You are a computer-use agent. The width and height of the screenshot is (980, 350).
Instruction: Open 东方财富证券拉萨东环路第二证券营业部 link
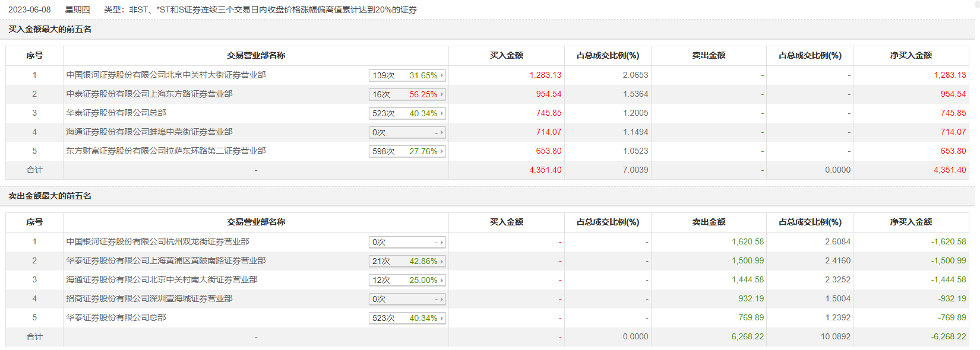[166, 151]
